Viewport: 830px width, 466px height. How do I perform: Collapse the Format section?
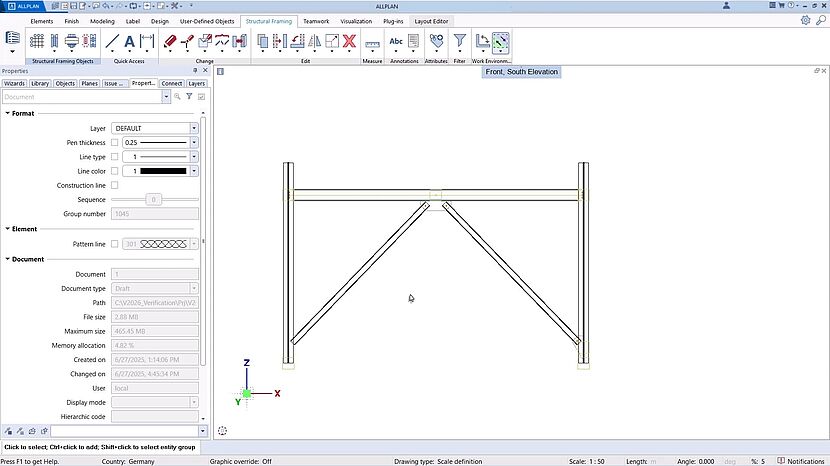(x=8, y=114)
